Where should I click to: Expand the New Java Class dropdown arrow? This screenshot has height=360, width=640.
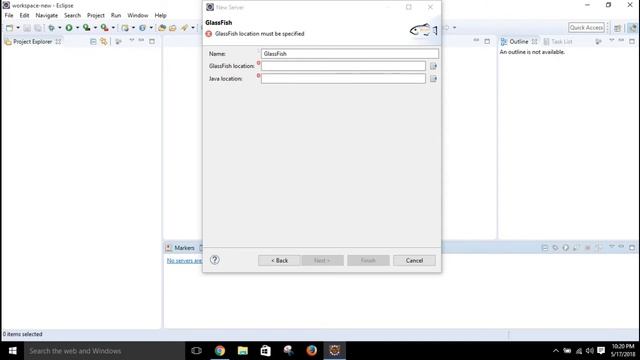[151, 28]
